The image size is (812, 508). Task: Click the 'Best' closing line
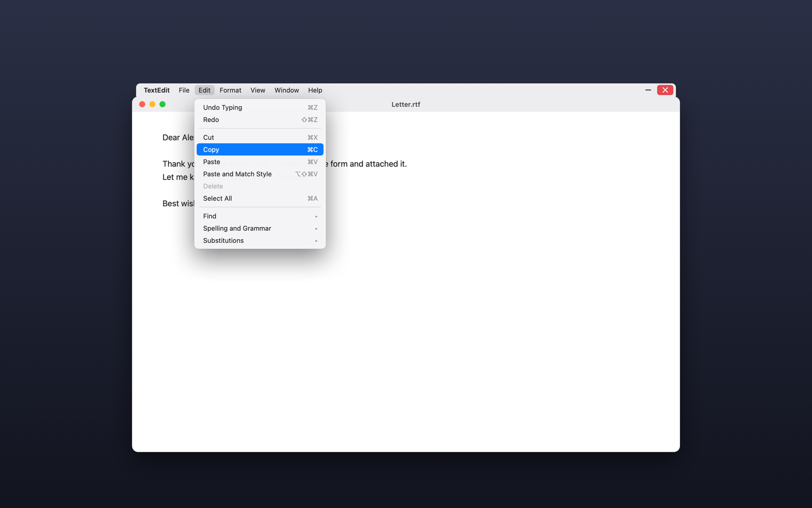pyautogui.click(x=178, y=203)
